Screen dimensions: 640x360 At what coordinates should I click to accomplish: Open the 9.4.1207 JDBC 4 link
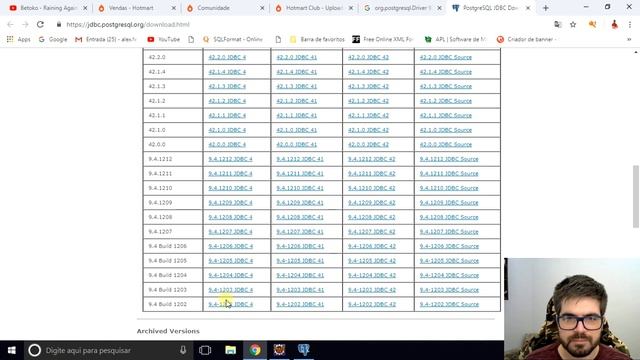(x=230, y=232)
